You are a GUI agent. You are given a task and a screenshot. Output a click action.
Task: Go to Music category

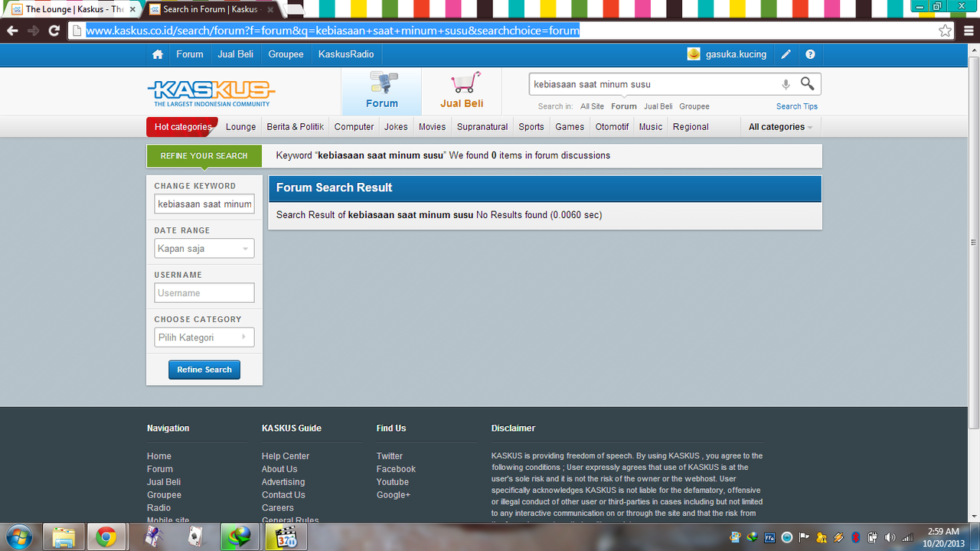[x=651, y=127]
